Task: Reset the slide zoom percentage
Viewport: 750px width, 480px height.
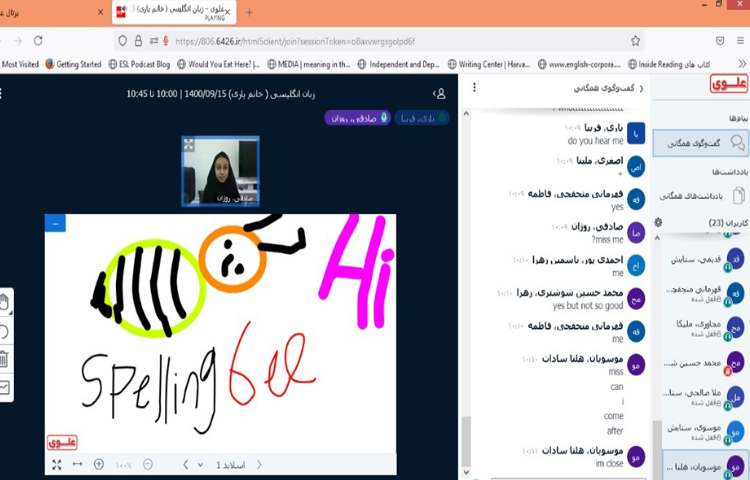Action: point(123,465)
